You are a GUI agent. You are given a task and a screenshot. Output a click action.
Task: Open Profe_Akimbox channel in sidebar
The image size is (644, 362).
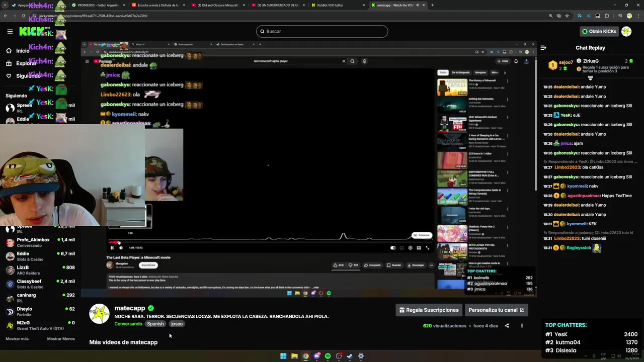[x=39, y=242]
